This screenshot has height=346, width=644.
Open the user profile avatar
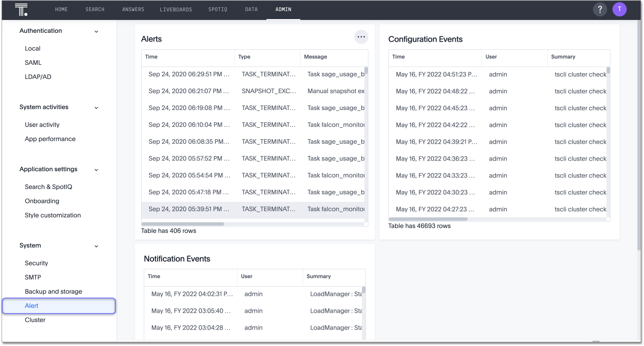[619, 9]
